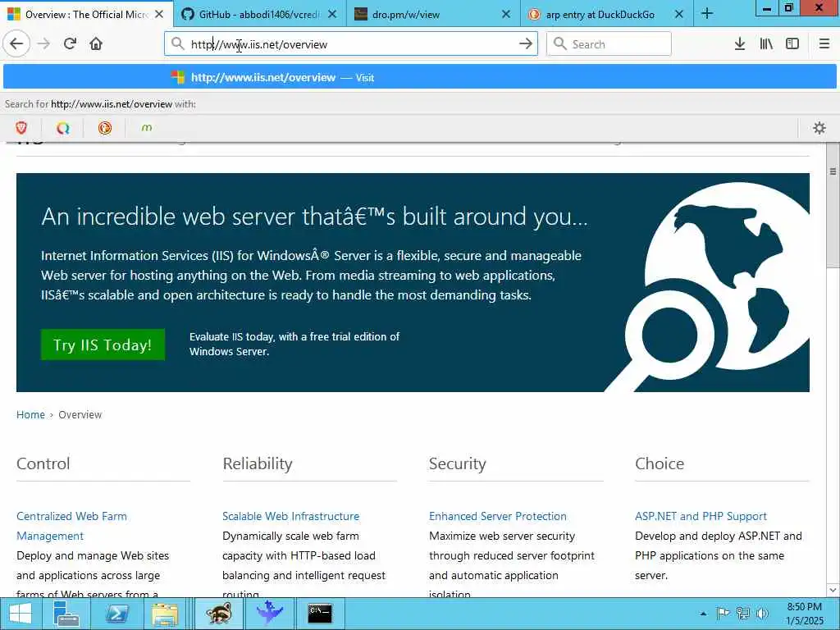Image resolution: width=840 pixels, height=630 pixels.
Task: Click the Search input box
Action: (x=609, y=44)
